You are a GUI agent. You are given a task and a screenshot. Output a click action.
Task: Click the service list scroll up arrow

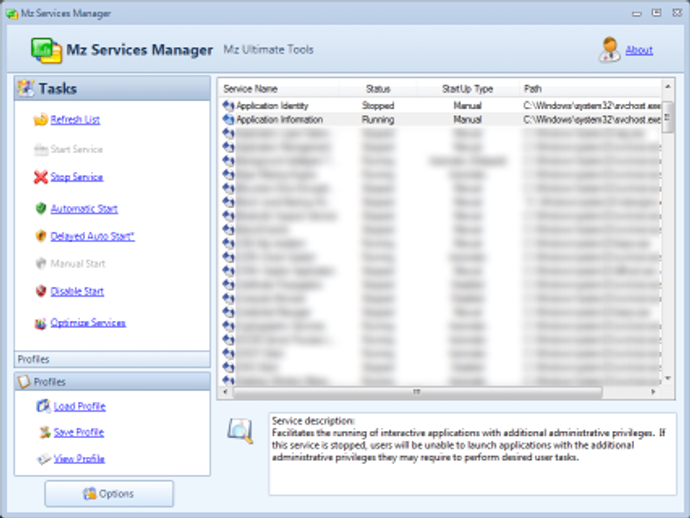pyautogui.click(x=668, y=87)
